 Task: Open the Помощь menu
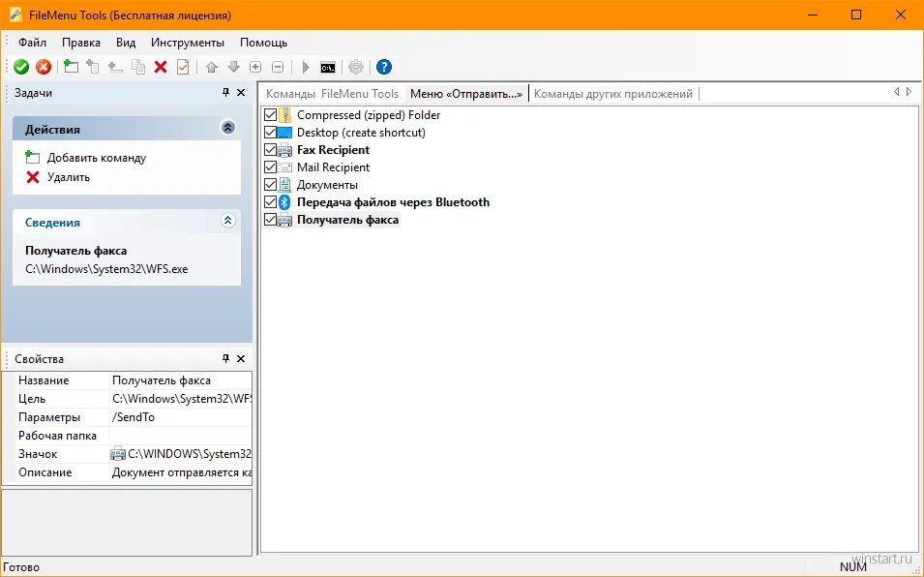pyautogui.click(x=263, y=43)
